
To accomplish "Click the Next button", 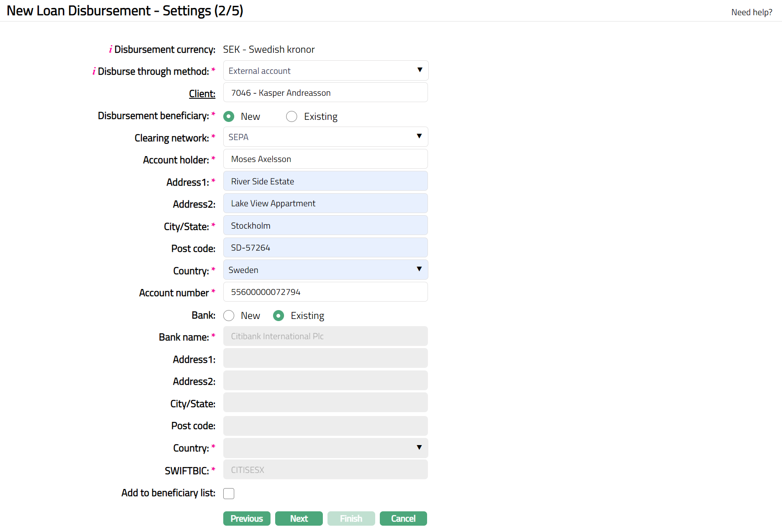I will pos(299,518).
